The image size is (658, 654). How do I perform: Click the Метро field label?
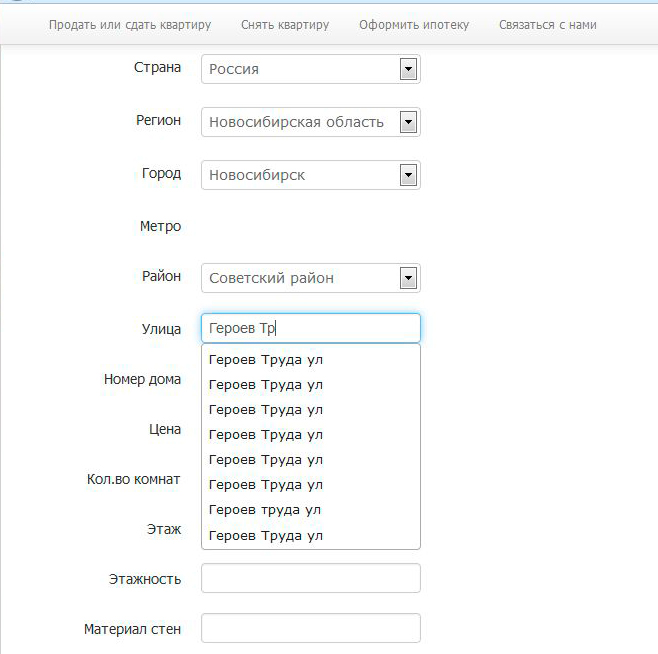click(160, 226)
